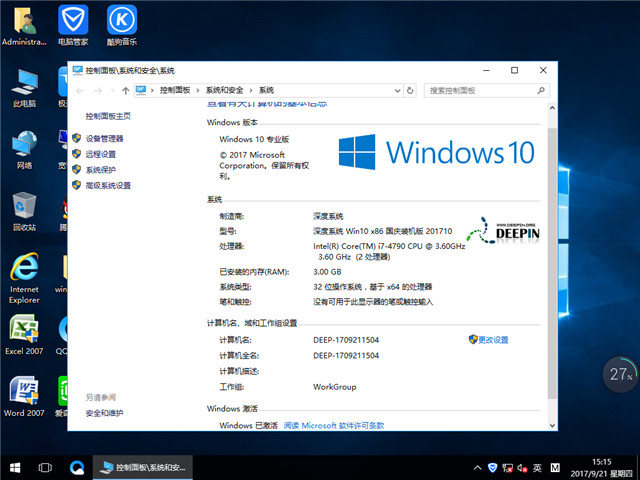The height and width of the screenshot is (480, 640).
Task: Click the WorkGroup value text
Action: click(334, 387)
